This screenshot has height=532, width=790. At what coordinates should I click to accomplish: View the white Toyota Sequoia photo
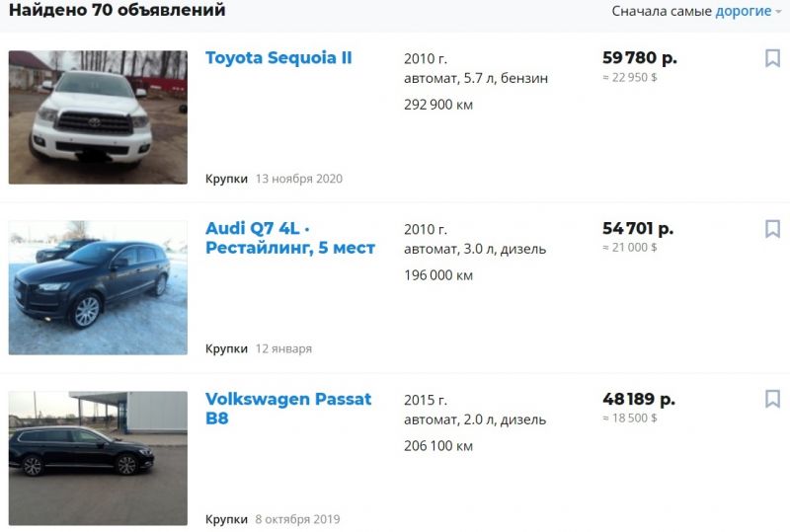click(98, 116)
